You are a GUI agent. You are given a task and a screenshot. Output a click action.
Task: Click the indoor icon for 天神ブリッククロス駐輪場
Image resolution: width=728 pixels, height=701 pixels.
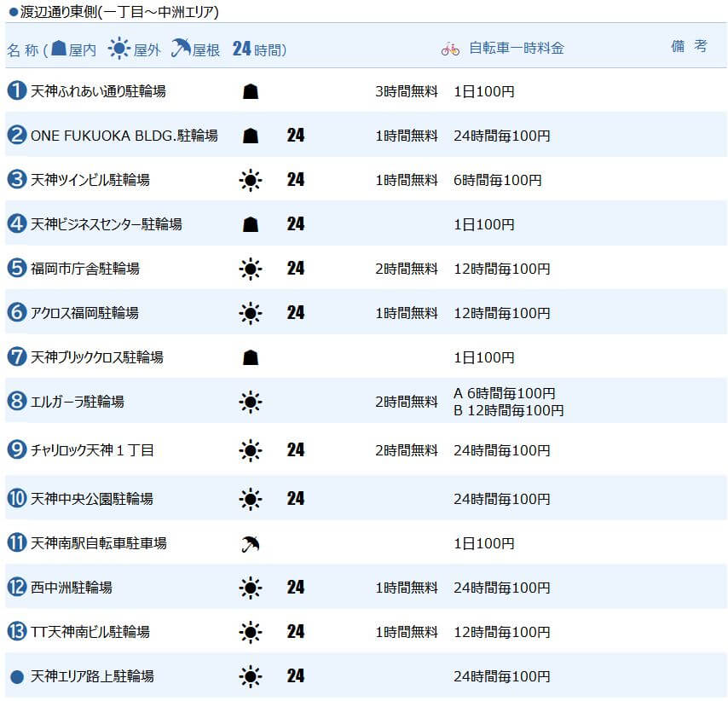pos(251,357)
